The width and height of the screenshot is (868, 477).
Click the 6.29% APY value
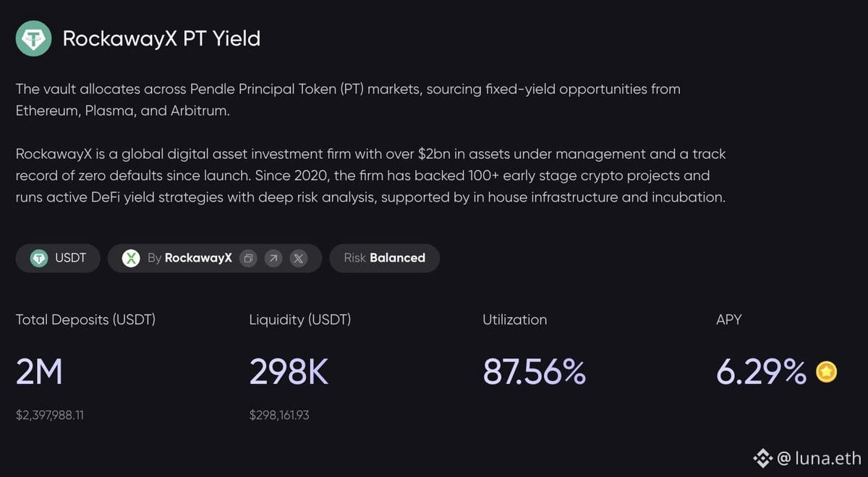pyautogui.click(x=761, y=372)
